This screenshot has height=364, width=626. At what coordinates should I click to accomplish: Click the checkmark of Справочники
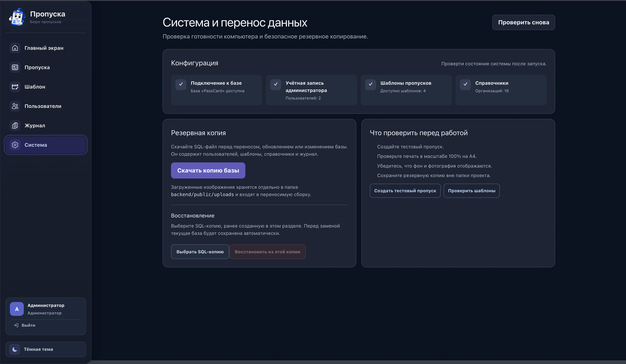point(465,84)
